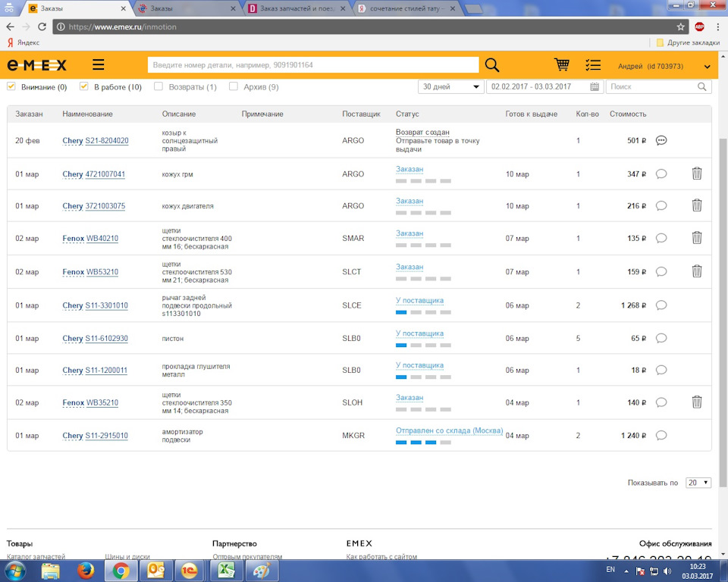
Task: Open Chrome's three-dot menu
Action: [718, 27]
